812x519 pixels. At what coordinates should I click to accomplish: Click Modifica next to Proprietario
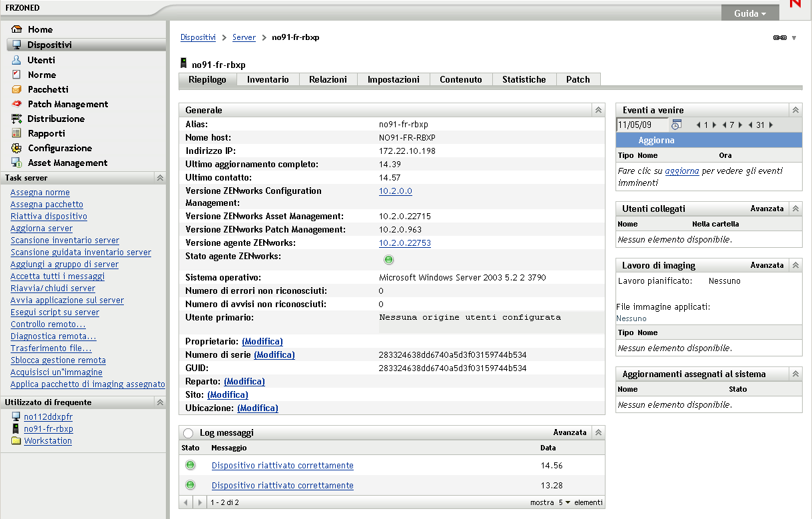[x=262, y=341]
